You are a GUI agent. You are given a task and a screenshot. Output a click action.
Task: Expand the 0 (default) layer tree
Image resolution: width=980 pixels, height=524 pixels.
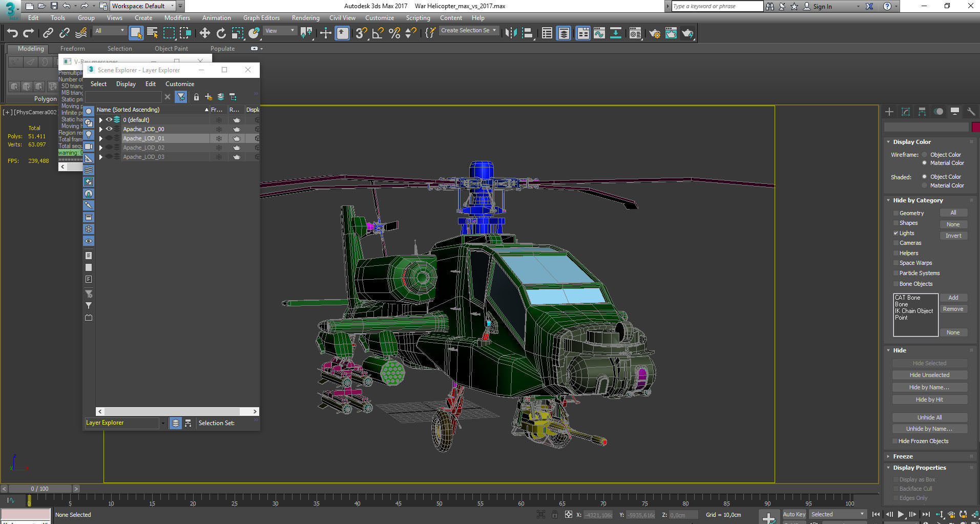pyautogui.click(x=101, y=120)
